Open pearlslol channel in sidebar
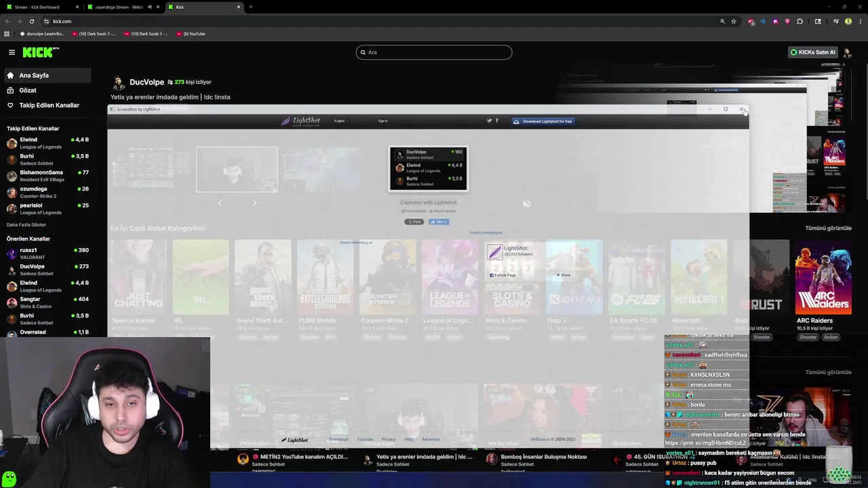 click(x=47, y=208)
